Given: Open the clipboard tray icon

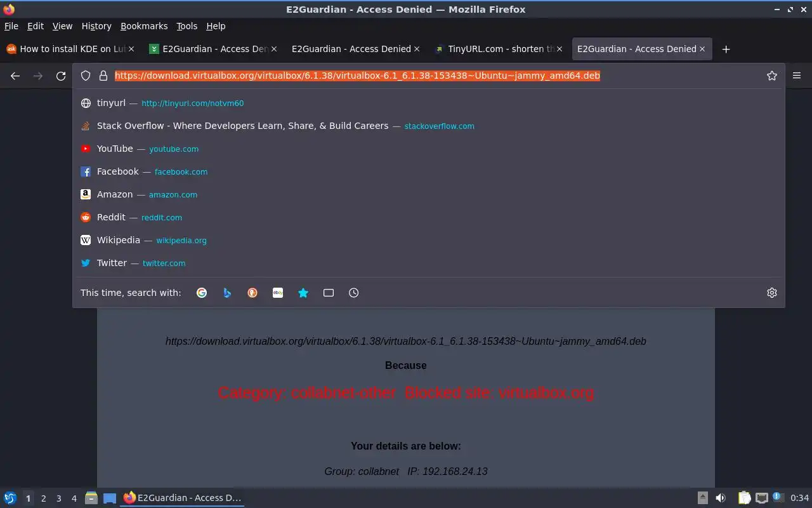Looking at the screenshot, I should pos(744,498).
